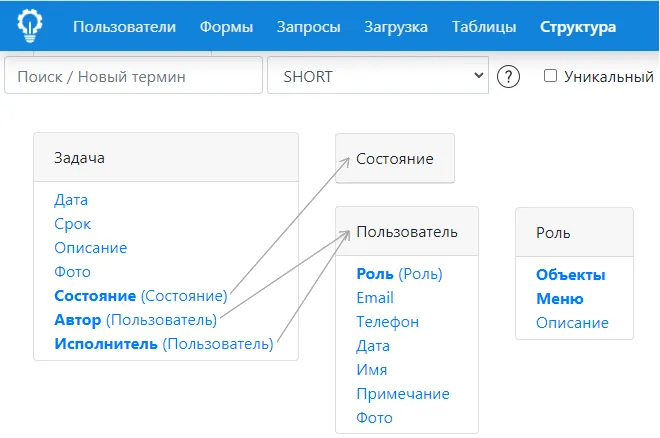Screen dimensions: 660x438
Task: Open the Имя link in Пользователь
Action: [x=372, y=370]
